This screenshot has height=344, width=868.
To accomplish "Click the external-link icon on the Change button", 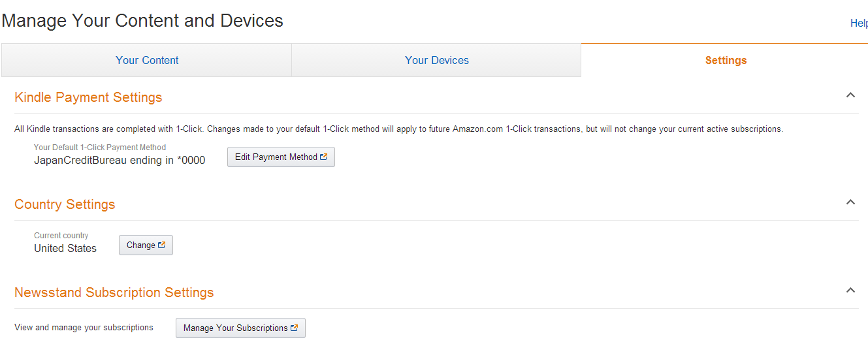I will click(x=161, y=245).
